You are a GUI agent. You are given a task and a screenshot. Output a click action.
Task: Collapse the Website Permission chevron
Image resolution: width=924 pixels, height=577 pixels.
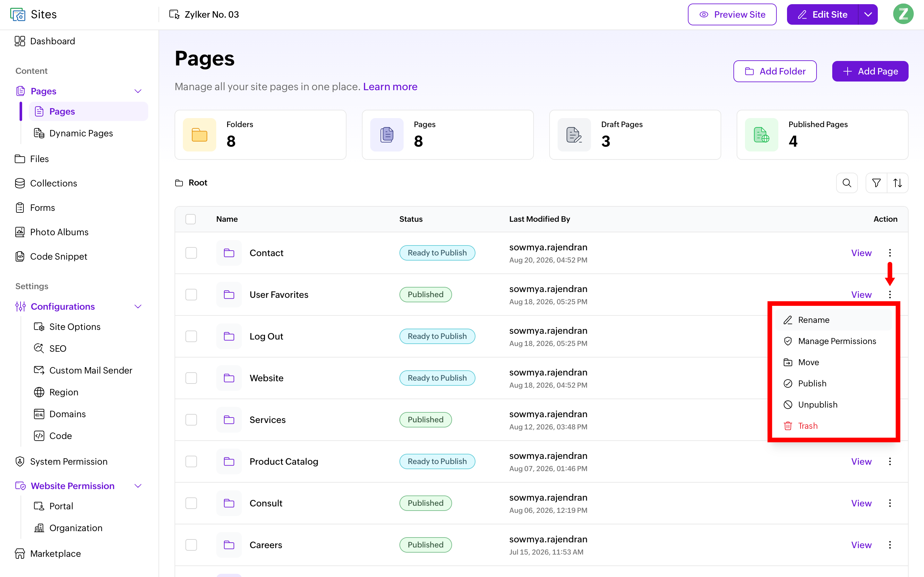pyautogui.click(x=138, y=486)
